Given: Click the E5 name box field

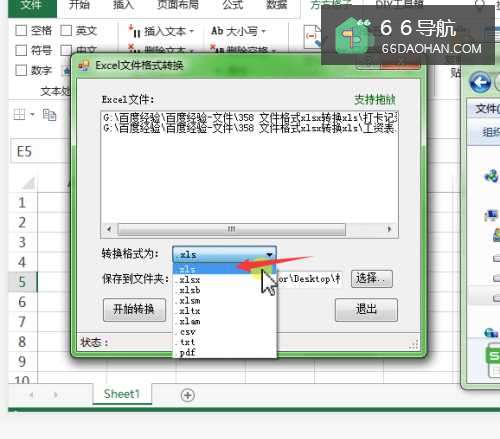Looking at the screenshot, I should click(x=38, y=152).
